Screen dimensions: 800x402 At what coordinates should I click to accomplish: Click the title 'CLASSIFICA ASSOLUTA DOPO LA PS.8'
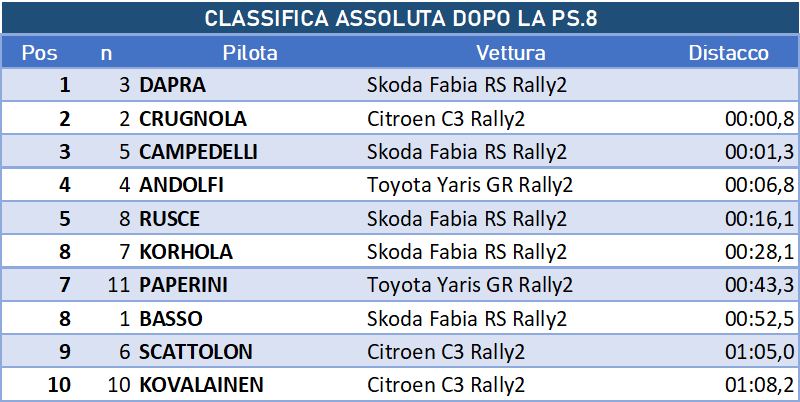[x=400, y=19]
